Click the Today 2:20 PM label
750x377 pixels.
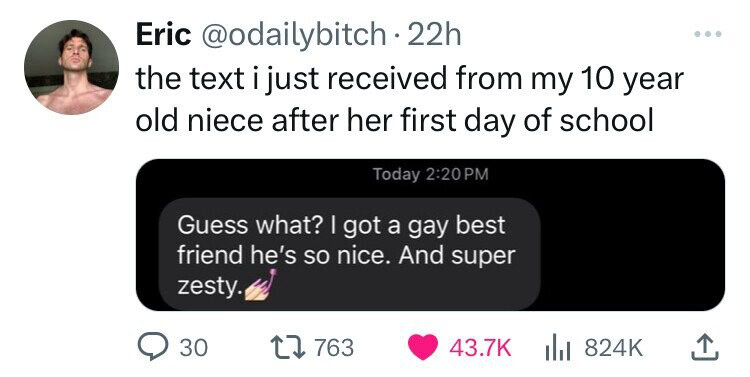tap(430, 174)
